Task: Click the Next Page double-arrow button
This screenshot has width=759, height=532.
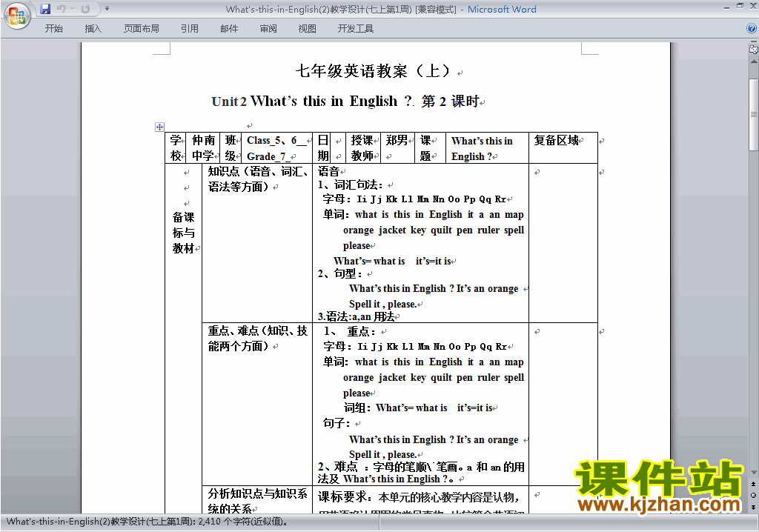Action: coord(754,507)
